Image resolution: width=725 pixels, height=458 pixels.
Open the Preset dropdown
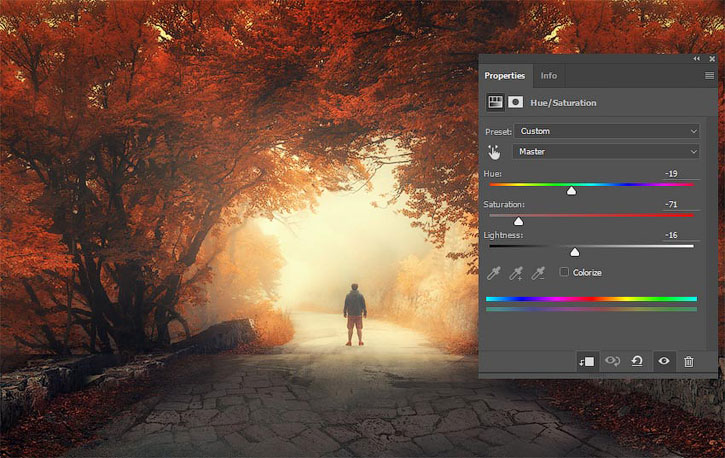click(607, 131)
